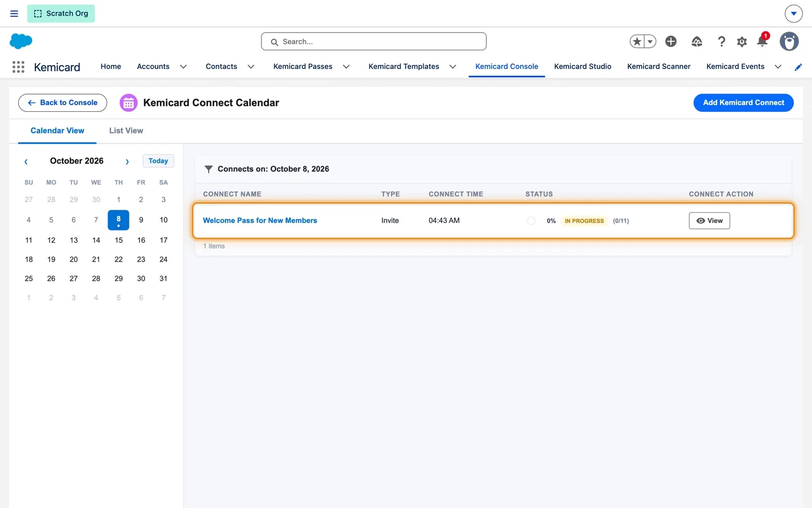Open the Trailhead guidance icon
The width and height of the screenshot is (812, 508).
pyautogui.click(x=697, y=42)
